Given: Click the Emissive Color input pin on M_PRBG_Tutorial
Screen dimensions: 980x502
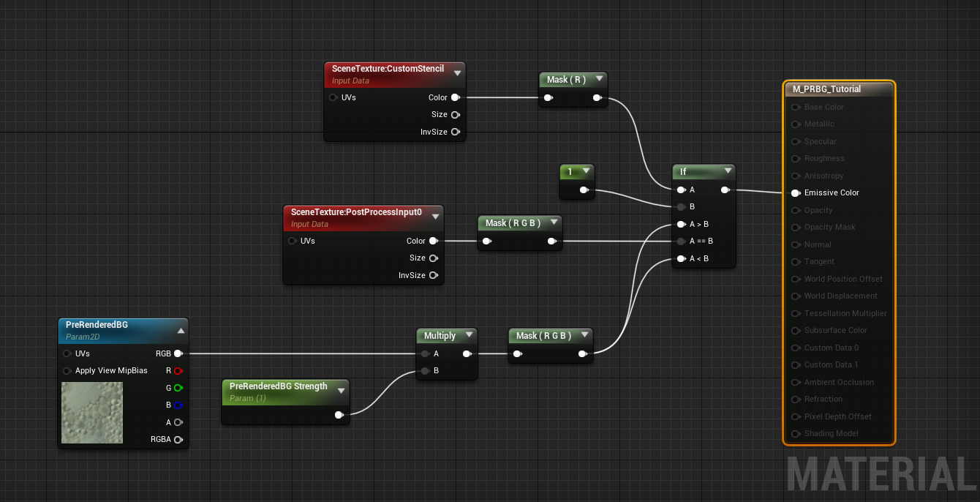Looking at the screenshot, I should pyautogui.click(x=795, y=192).
